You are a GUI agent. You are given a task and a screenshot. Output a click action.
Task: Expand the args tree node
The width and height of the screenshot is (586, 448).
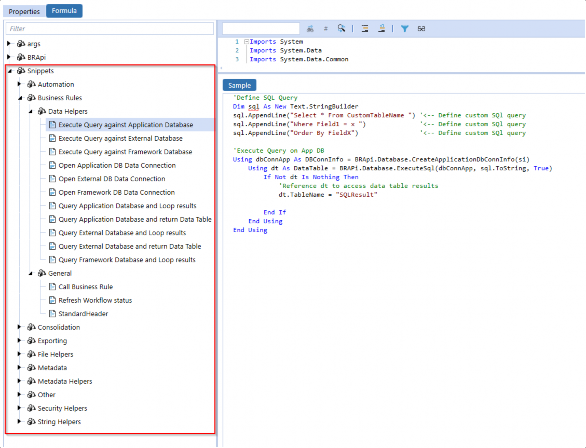click(x=9, y=43)
